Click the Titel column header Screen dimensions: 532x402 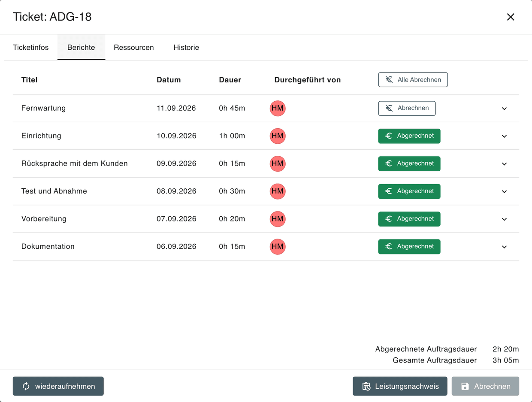coord(30,80)
